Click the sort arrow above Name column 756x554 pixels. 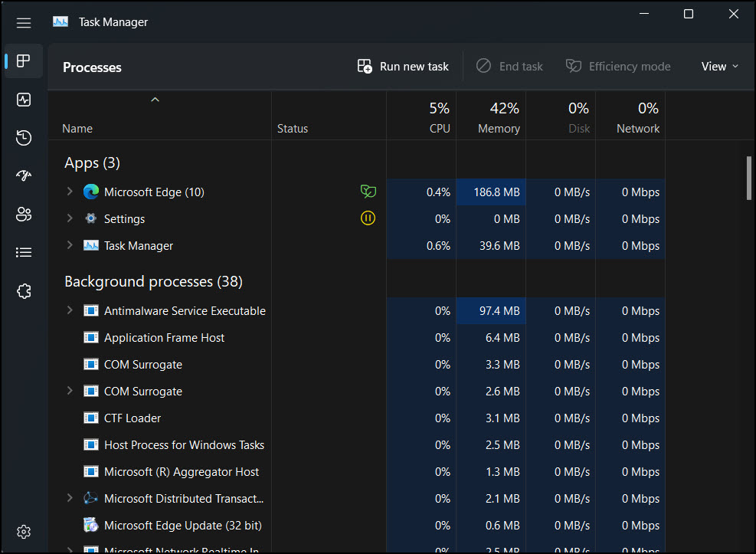click(155, 100)
